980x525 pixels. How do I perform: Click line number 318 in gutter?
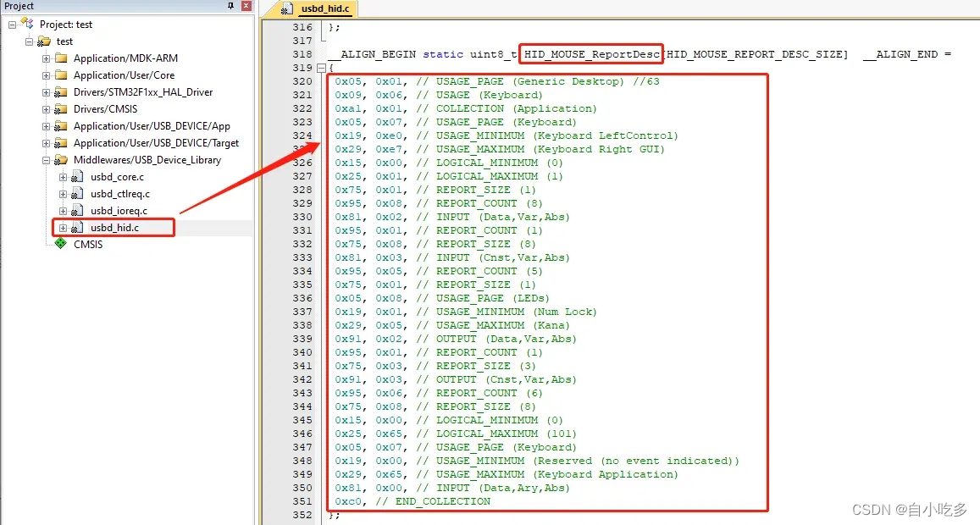pos(302,54)
